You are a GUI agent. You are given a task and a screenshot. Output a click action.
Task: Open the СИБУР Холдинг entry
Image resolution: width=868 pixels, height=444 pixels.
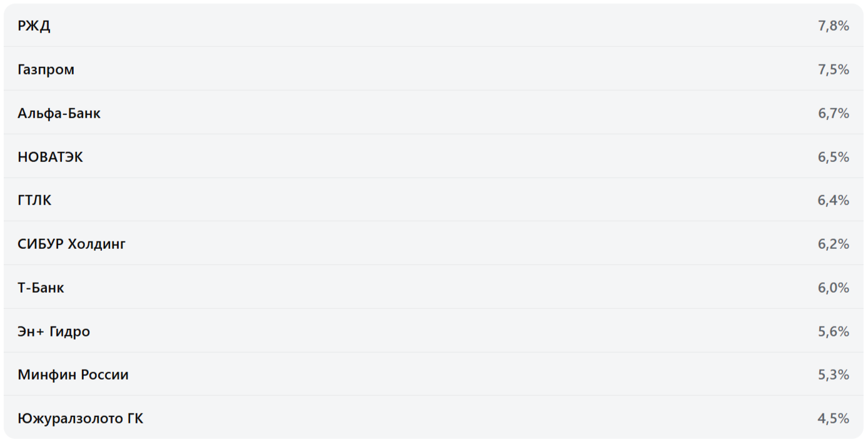click(x=71, y=244)
